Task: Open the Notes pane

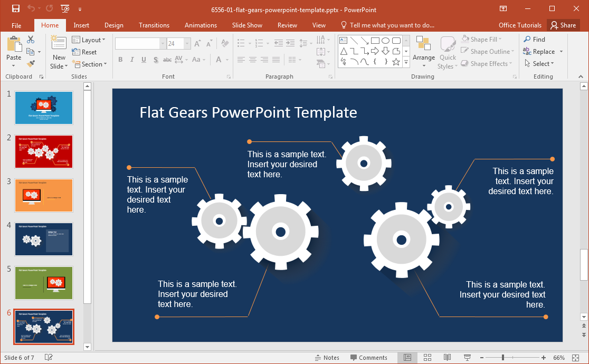Action: coord(327,358)
